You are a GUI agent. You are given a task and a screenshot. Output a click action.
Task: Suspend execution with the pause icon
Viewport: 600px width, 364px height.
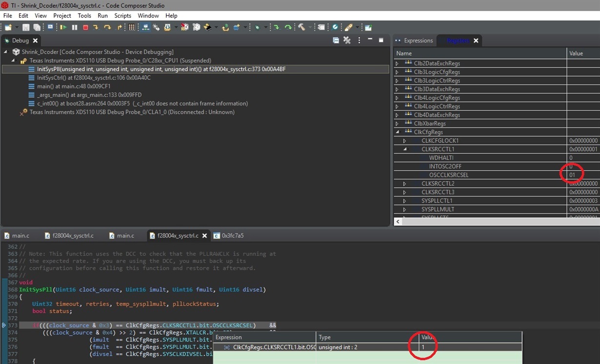coord(74,27)
